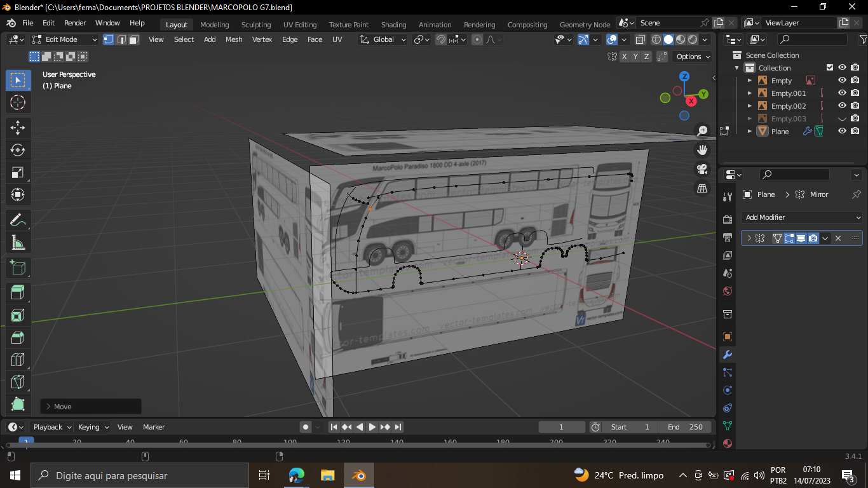The height and width of the screenshot is (488, 868).
Task: Open the File menu
Action: (28, 23)
